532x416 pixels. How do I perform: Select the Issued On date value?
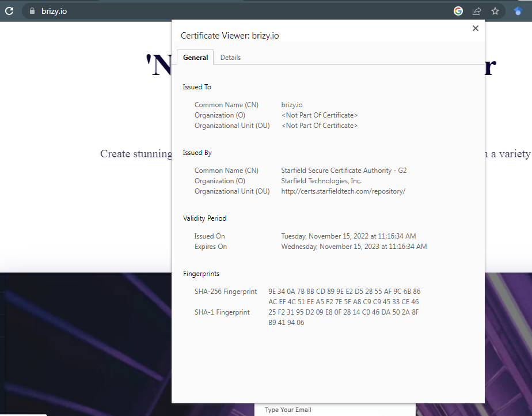pyautogui.click(x=348, y=236)
